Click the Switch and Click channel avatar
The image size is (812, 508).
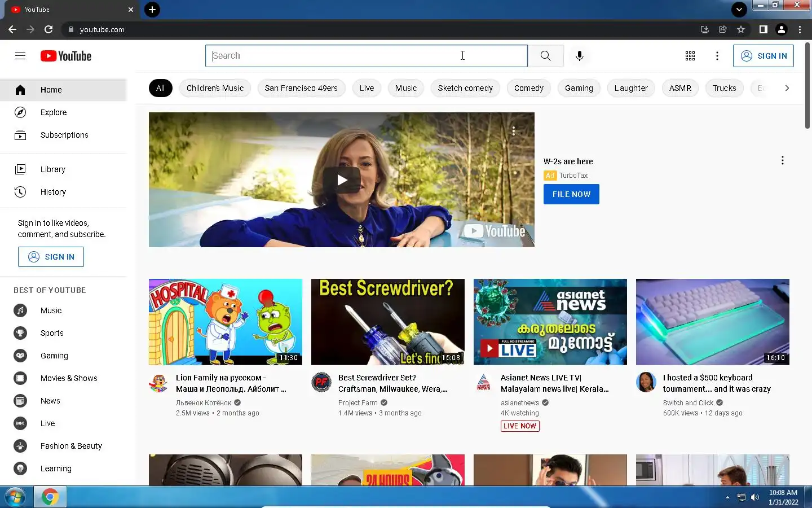[646, 382]
